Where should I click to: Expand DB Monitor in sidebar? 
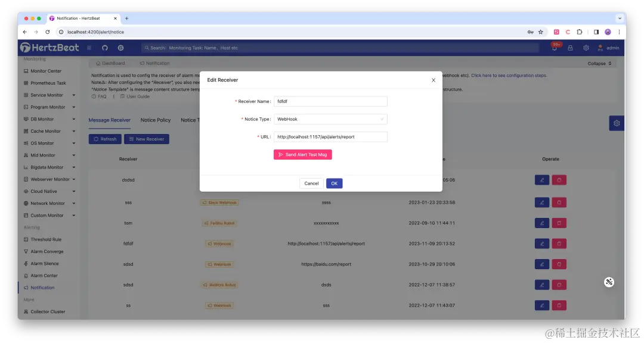[x=49, y=119]
